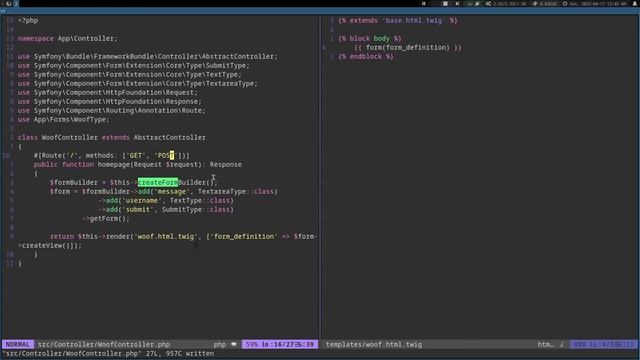The image size is (640, 360).
Task: Click the 'Response' return type
Action: coord(226,164)
